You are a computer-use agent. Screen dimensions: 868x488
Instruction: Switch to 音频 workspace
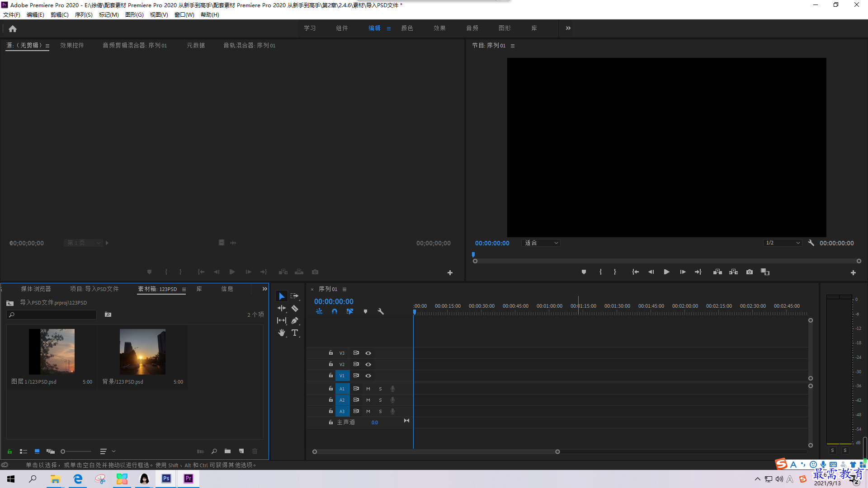[472, 28]
